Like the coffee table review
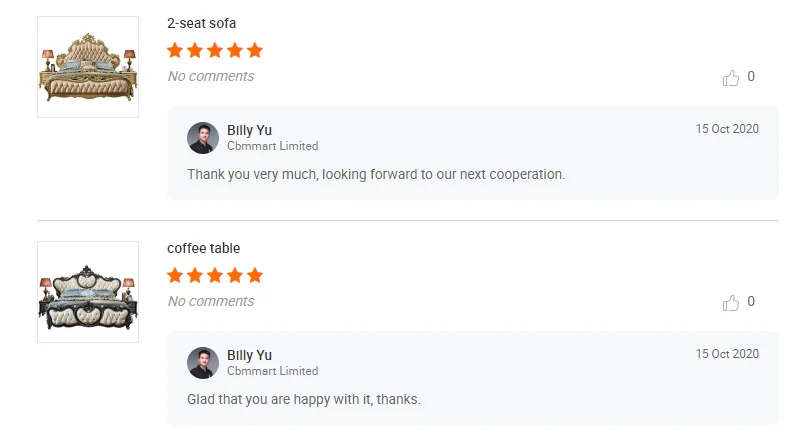 (x=731, y=303)
